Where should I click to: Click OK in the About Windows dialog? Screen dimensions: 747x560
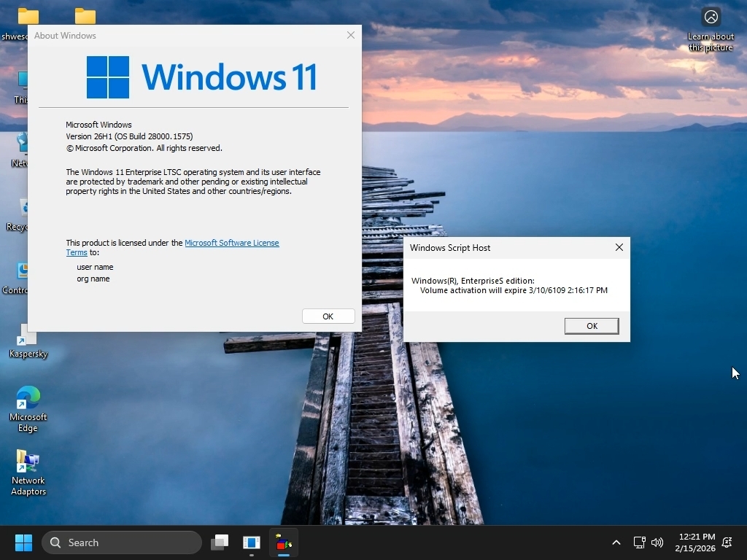click(328, 316)
